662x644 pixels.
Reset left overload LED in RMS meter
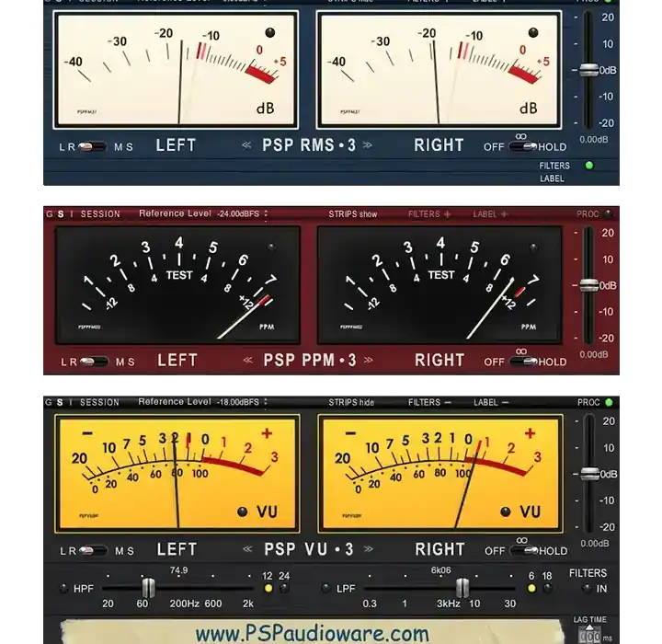[270, 32]
